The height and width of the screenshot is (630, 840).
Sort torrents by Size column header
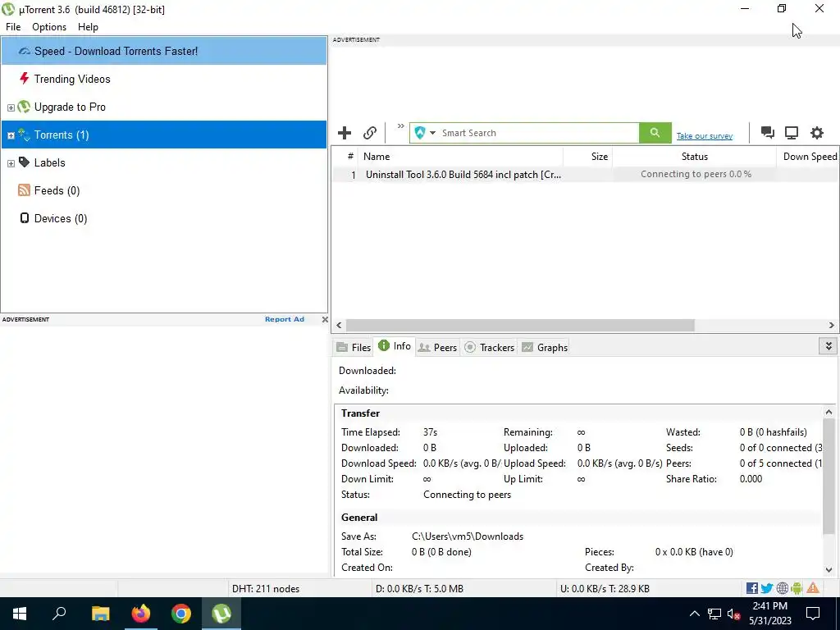click(587, 157)
